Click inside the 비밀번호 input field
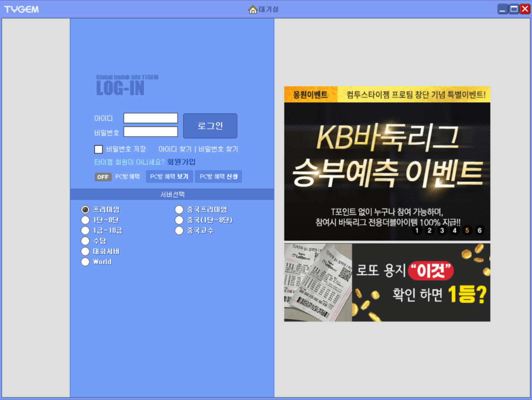This screenshot has width=532, height=400. pyautogui.click(x=150, y=132)
